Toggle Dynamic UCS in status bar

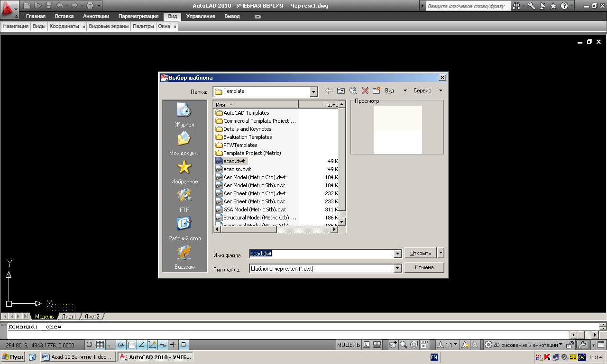tap(152, 345)
